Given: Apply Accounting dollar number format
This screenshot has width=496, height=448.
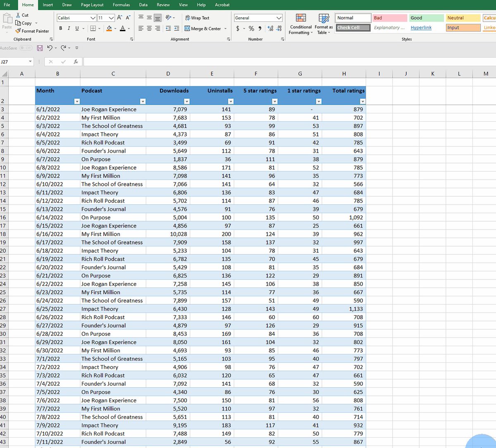Looking at the screenshot, I should point(238,29).
